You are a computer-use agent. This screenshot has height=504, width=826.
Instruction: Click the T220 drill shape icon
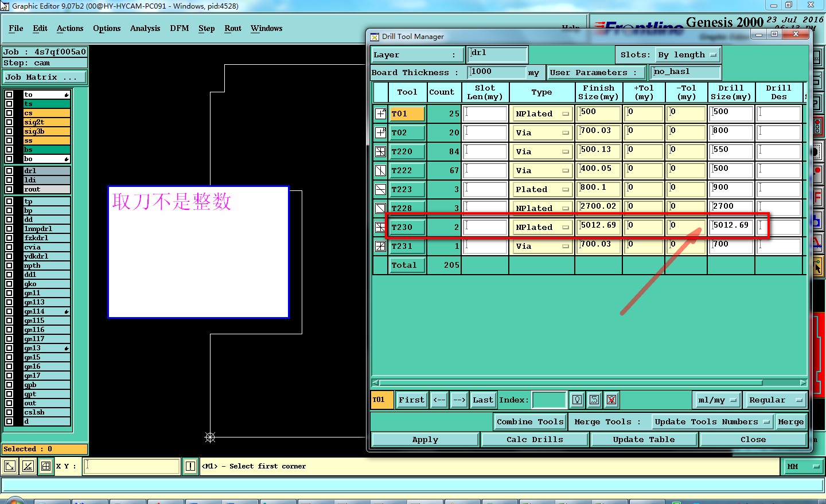tap(380, 151)
